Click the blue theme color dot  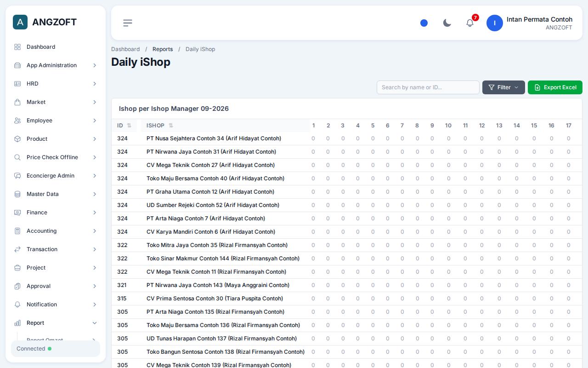tap(424, 23)
